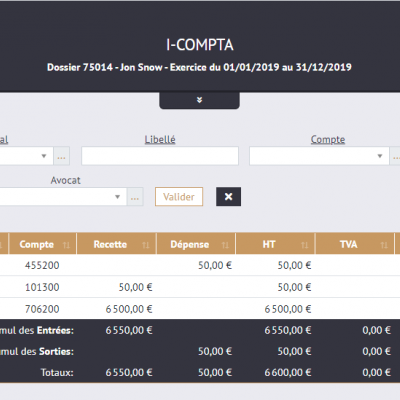Click the Compte filter label link
Viewport: 400px width, 400px height.
tap(328, 139)
